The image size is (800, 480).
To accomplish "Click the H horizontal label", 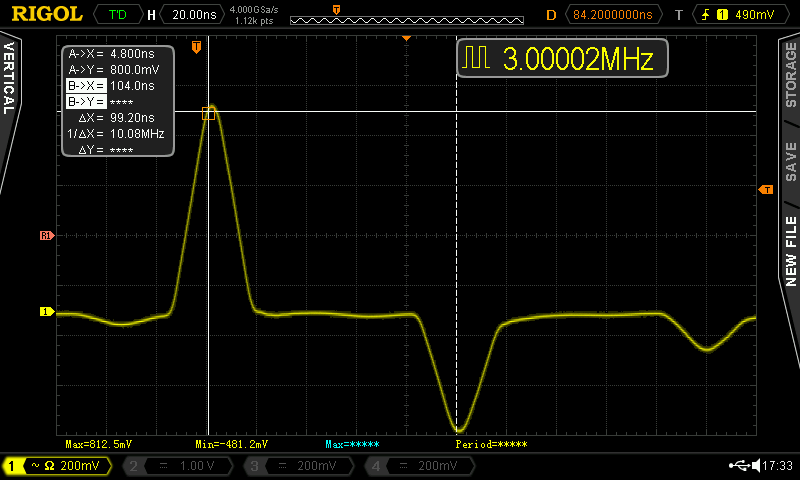I will (x=151, y=15).
